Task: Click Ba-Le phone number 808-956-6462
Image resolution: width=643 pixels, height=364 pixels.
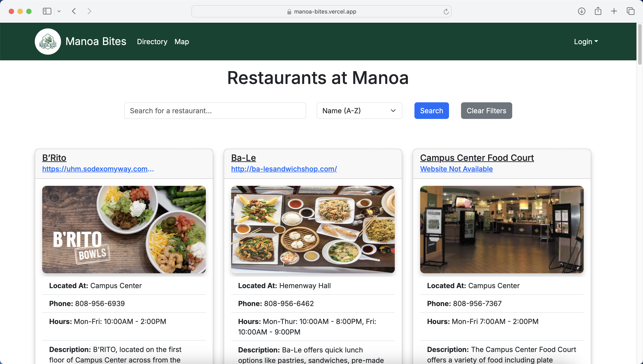Action: point(289,303)
